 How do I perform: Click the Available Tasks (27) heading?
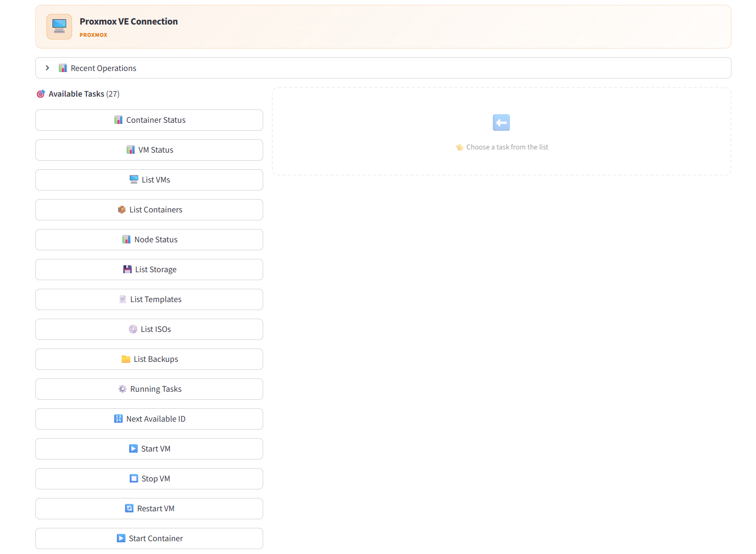pos(84,94)
